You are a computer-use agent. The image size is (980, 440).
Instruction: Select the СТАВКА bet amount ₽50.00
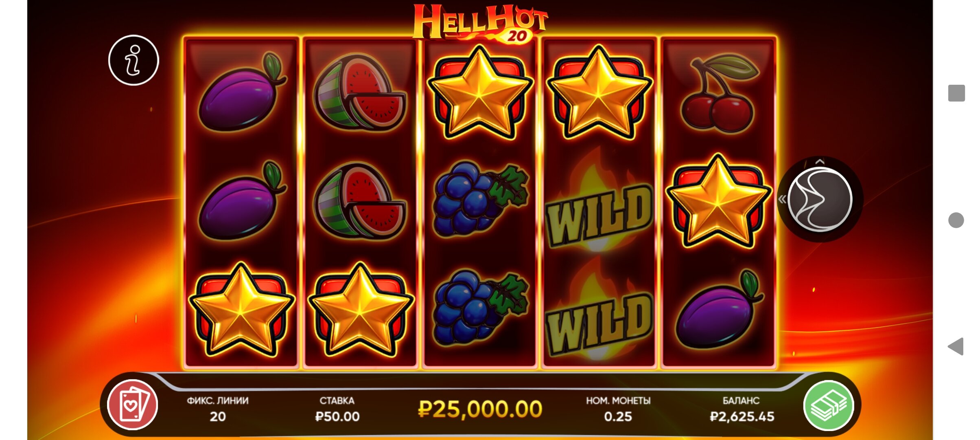[337, 416]
